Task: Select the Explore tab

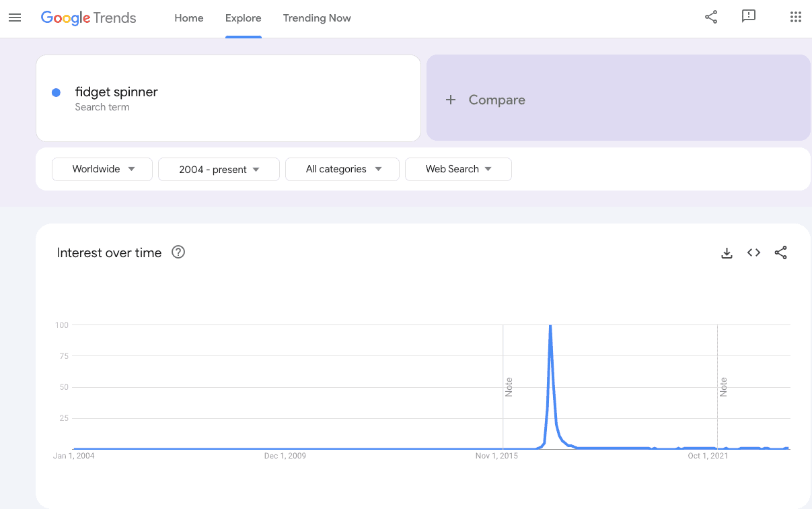Action: click(x=244, y=18)
